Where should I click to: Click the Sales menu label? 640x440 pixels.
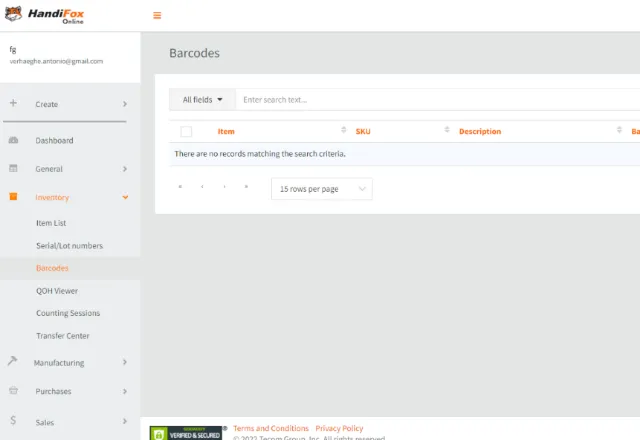point(45,422)
